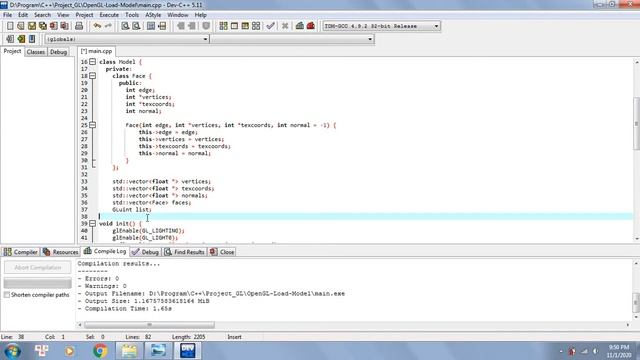Viewport: 640px width, 360px height.
Task: Click the Windows Start button
Action: click(13, 351)
